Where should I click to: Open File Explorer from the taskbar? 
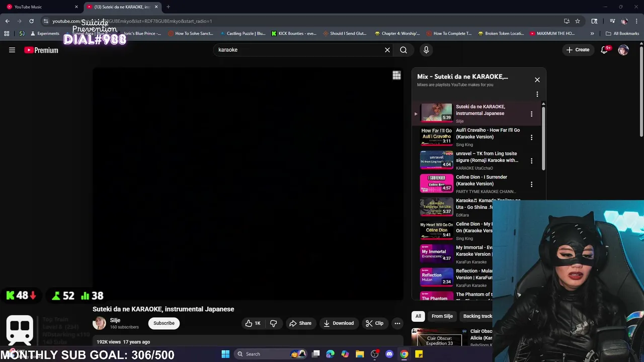[x=360, y=354]
